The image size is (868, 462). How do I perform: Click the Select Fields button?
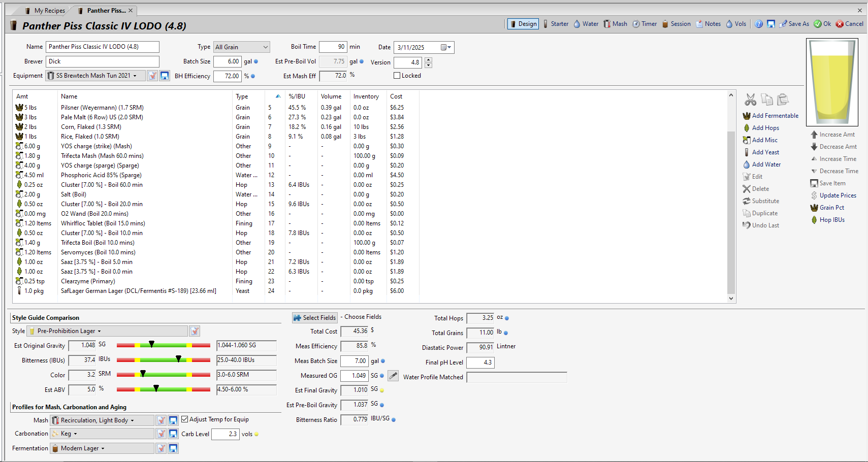coord(315,318)
